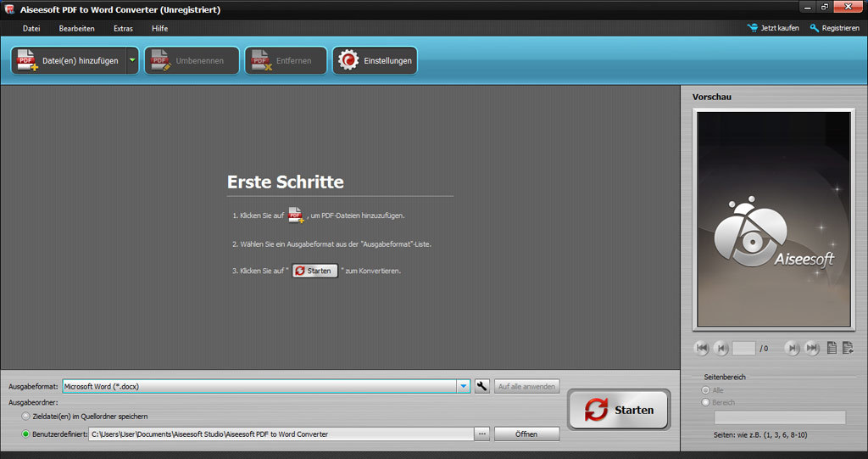Click the Auf alle anwenden button
The height and width of the screenshot is (459, 868).
point(526,386)
